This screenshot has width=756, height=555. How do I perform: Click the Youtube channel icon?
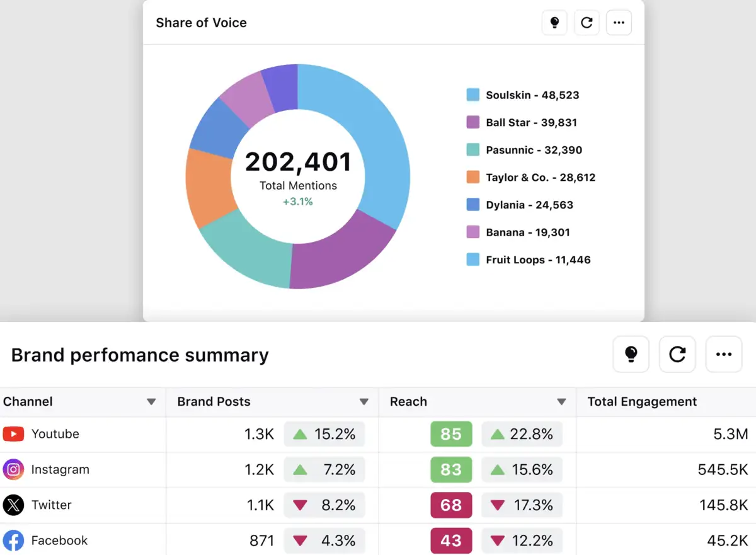tap(13, 434)
